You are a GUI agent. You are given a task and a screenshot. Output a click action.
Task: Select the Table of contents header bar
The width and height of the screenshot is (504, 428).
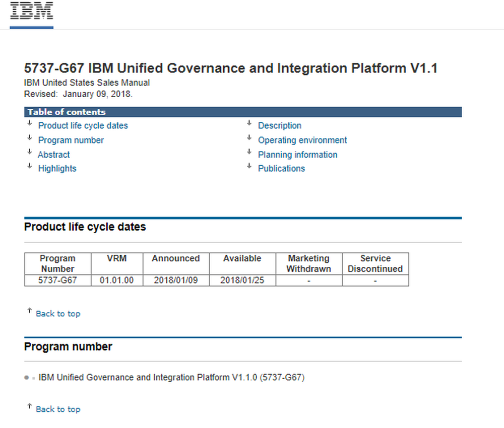point(243,112)
